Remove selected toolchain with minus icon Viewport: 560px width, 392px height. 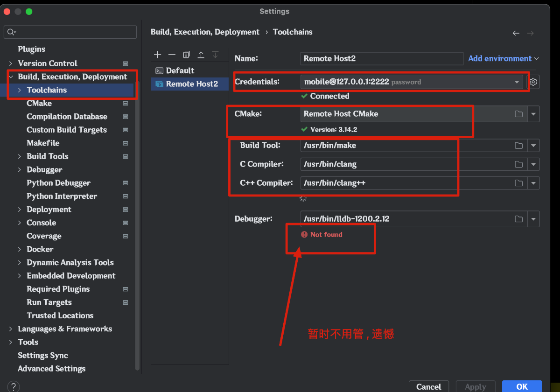[172, 55]
